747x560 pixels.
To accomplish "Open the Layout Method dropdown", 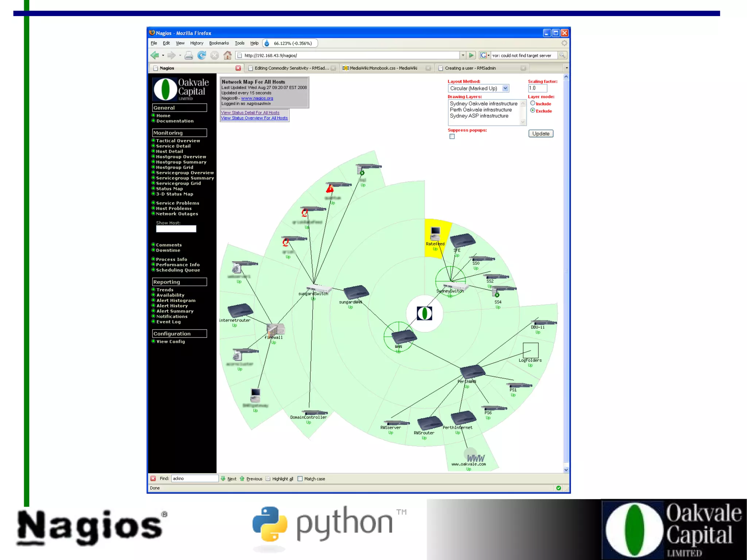I will point(505,88).
